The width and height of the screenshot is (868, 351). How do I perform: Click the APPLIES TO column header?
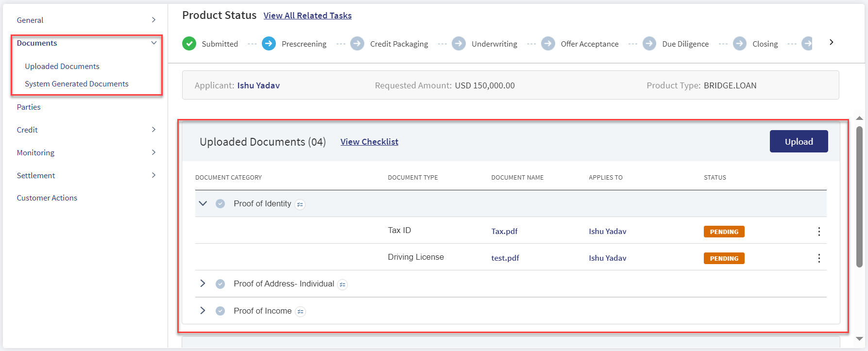click(x=606, y=178)
